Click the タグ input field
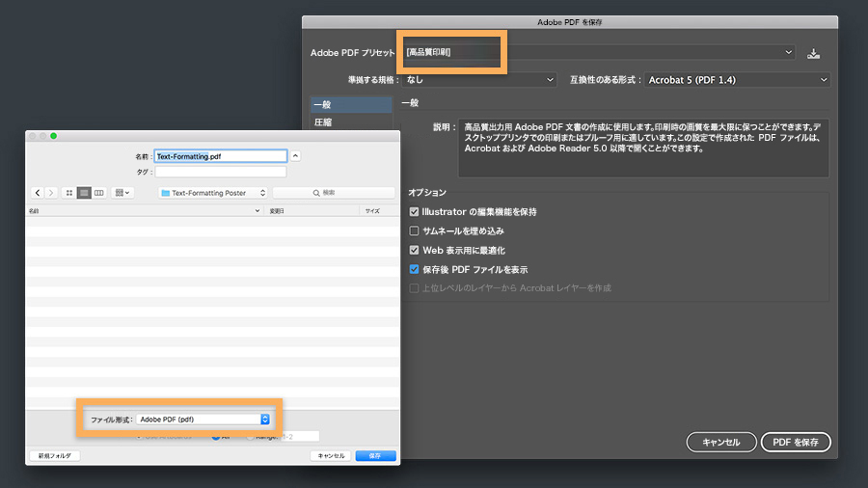 click(220, 172)
